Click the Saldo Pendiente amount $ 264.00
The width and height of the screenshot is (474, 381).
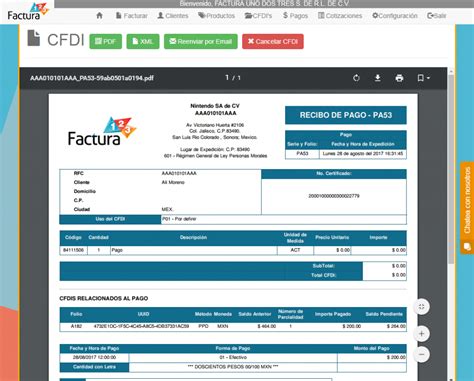point(396,326)
